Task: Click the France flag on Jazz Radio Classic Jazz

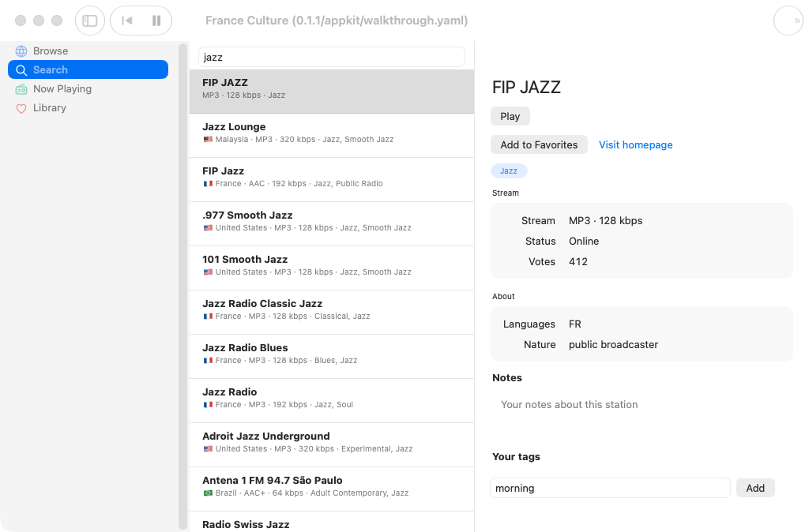Action: click(x=208, y=316)
